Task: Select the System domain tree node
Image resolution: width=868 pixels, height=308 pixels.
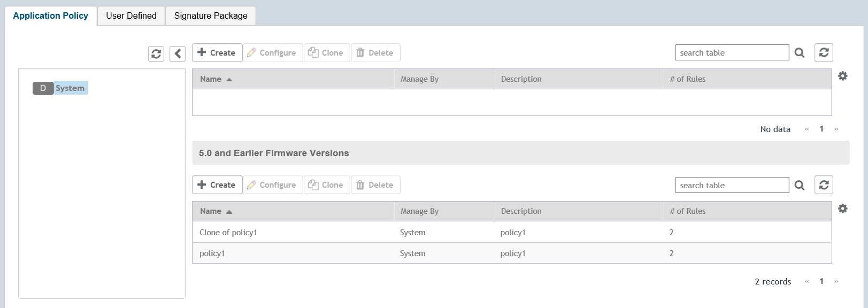Action: [x=70, y=88]
